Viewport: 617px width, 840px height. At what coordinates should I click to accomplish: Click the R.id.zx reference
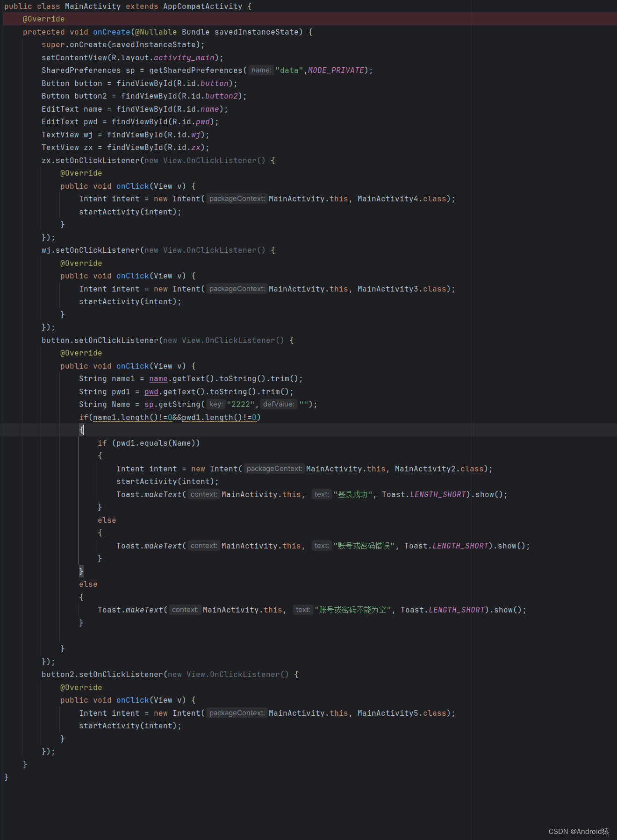(x=184, y=148)
